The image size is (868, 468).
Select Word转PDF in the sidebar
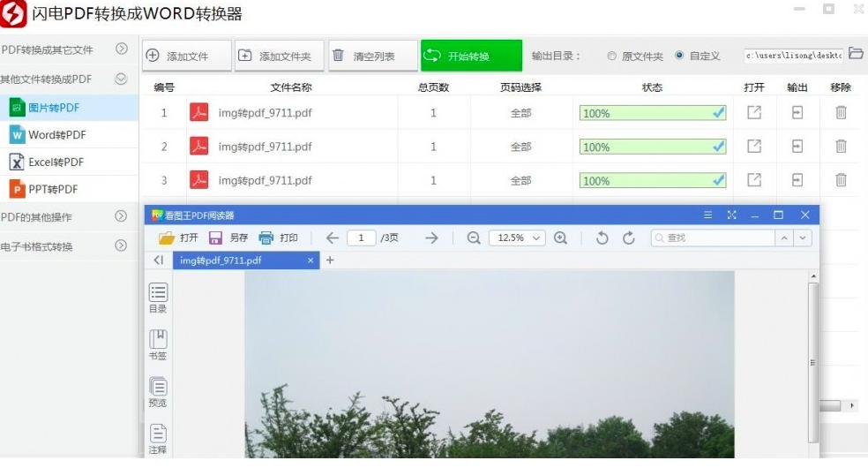(x=57, y=135)
